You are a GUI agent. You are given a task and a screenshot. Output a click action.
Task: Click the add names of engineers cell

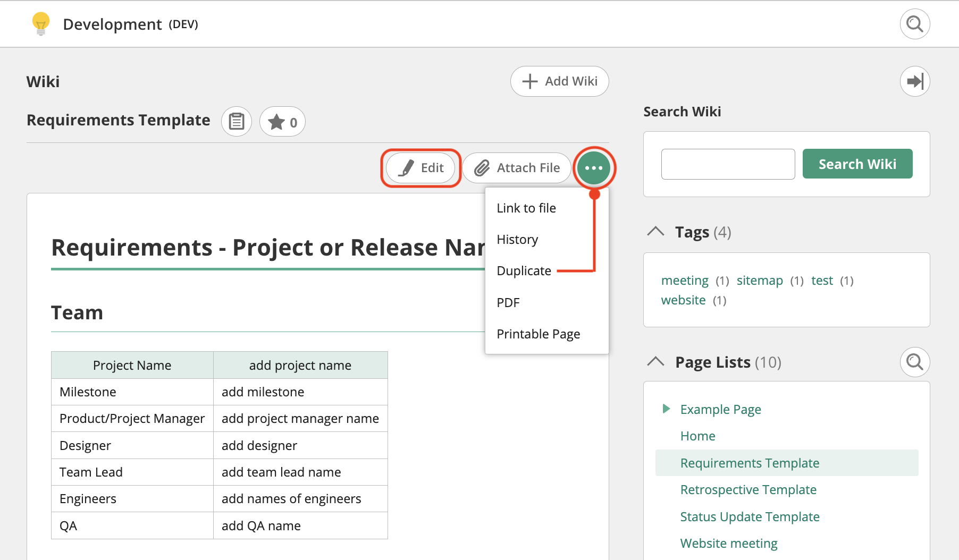pyautogui.click(x=300, y=499)
